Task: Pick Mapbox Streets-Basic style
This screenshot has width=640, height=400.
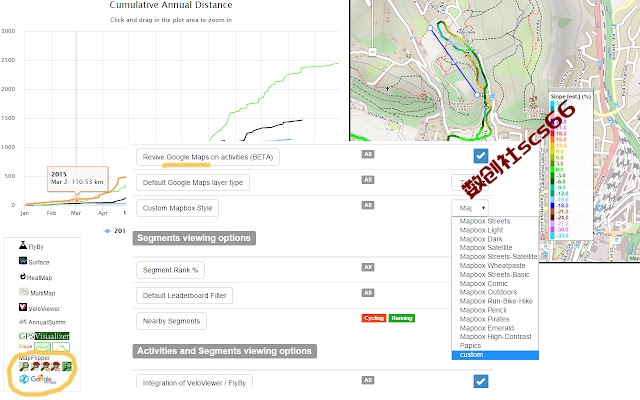Action: pos(494,274)
